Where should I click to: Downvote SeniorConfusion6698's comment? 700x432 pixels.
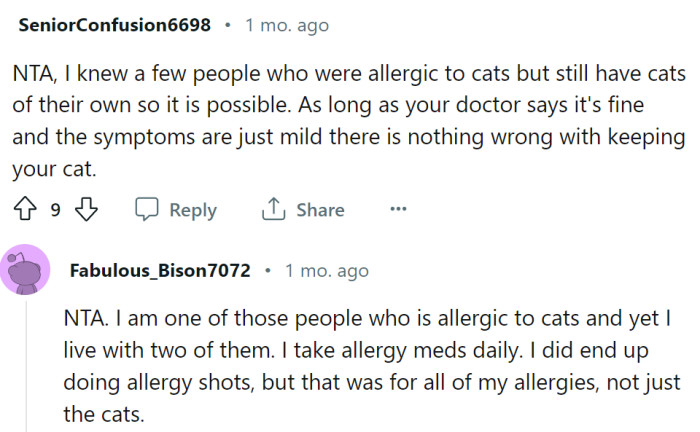click(88, 210)
